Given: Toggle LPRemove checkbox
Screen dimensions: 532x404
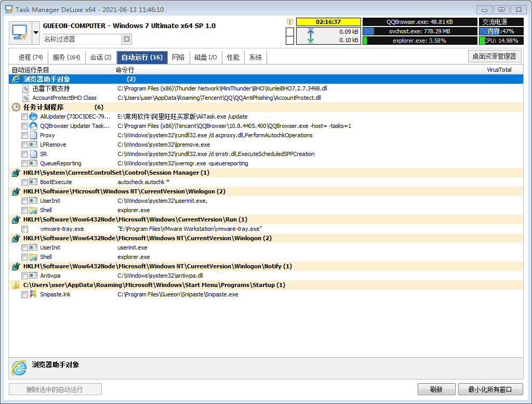Looking at the screenshot, I should (x=24, y=145).
